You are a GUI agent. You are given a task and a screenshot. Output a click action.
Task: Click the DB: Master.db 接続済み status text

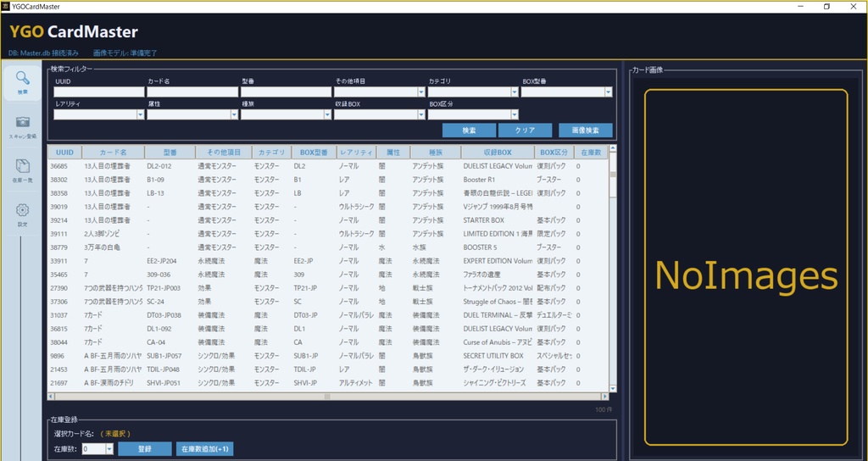pos(44,53)
